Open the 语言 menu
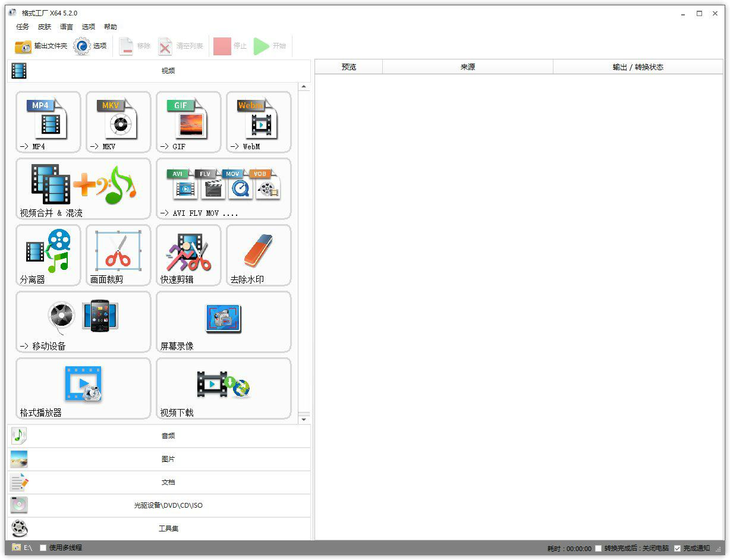Image resolution: width=730 pixels, height=560 pixels. tap(66, 27)
